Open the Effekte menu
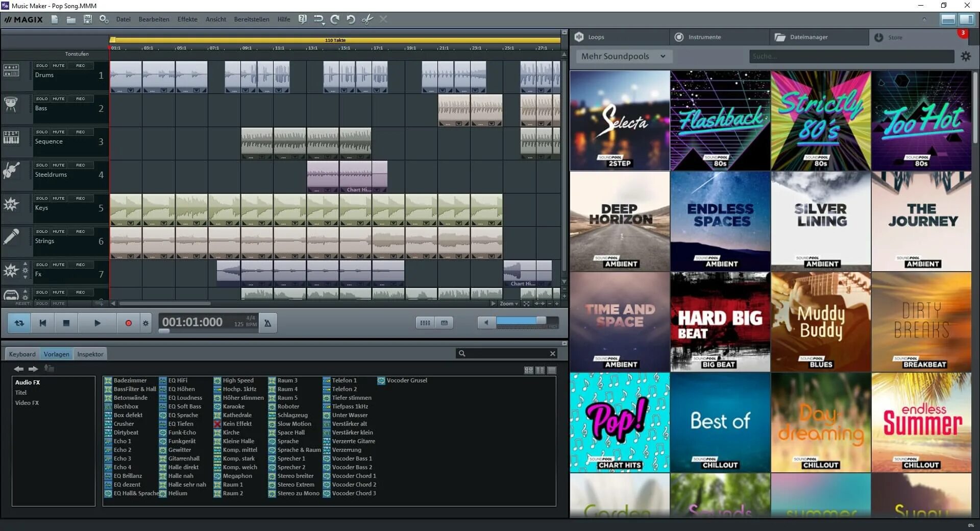Viewport: 980px width, 531px height. tap(187, 19)
